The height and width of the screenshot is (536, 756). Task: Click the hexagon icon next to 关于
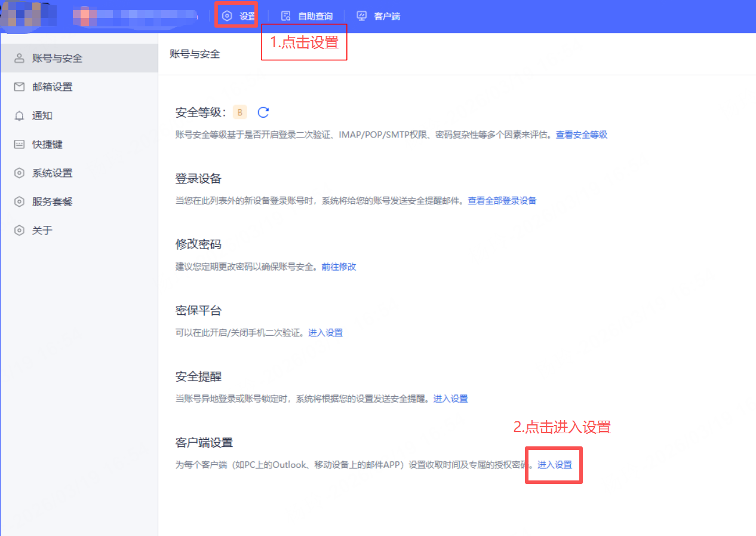(20, 230)
